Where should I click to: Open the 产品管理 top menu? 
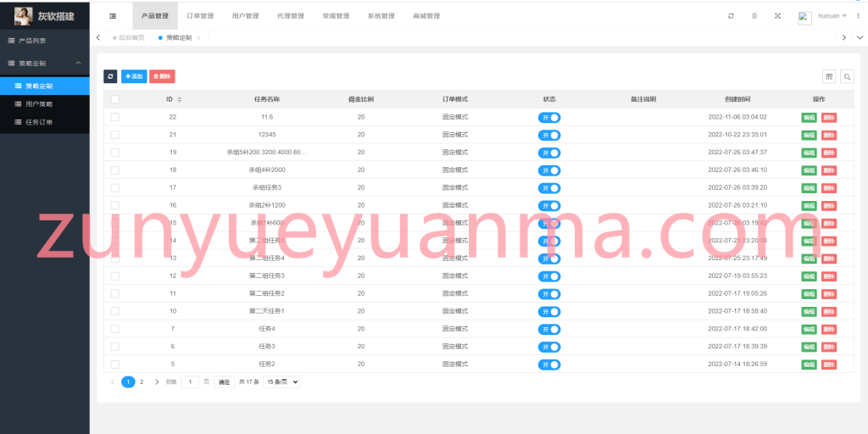155,16
